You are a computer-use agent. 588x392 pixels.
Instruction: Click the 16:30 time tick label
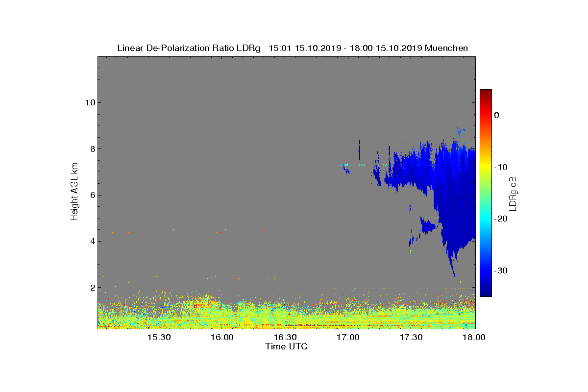(285, 338)
